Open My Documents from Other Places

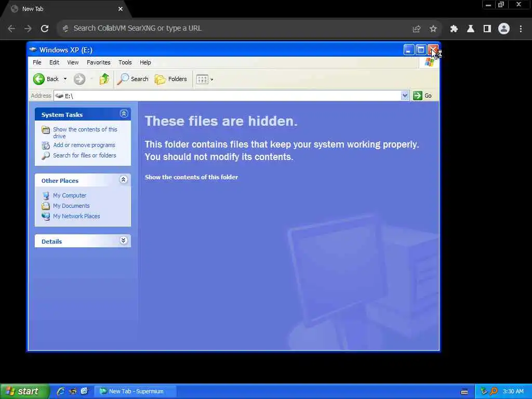click(x=71, y=206)
